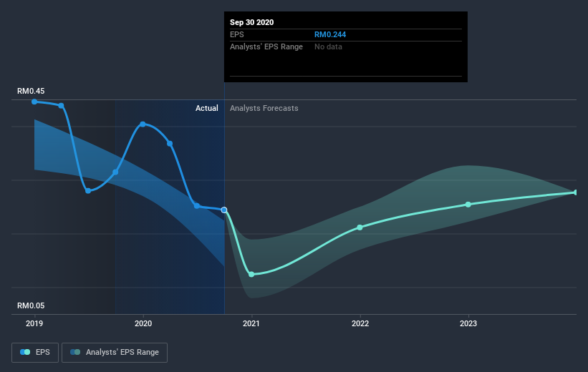Image resolution: width=588 pixels, height=372 pixels.
Task: Click the 2023 x-axis label
Action: pyautogui.click(x=468, y=323)
